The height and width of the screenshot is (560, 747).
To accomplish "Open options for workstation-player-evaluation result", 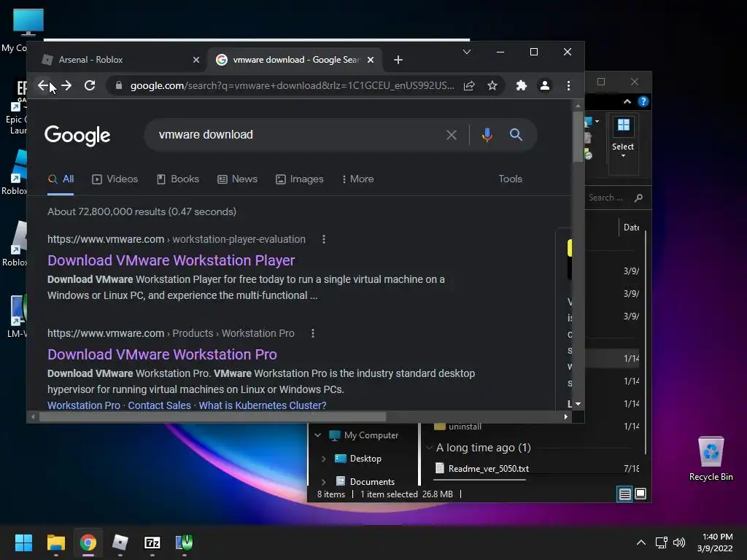I will click(323, 239).
